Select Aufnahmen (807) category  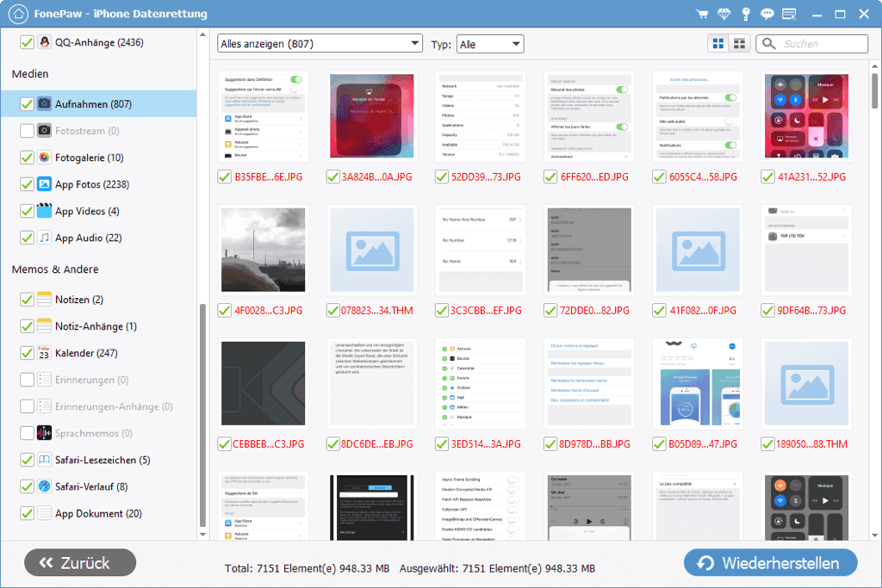(x=98, y=104)
